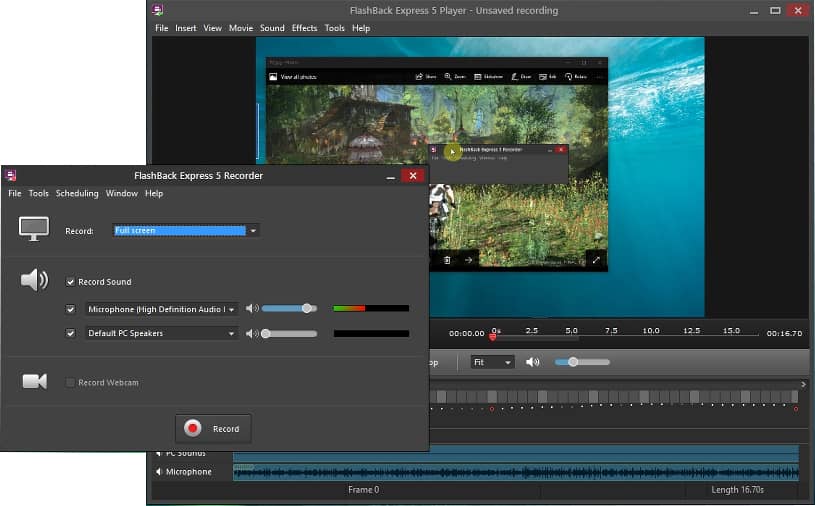Viewport: 815px width, 506px height.
Task: Toggle the Record Sound checkbox
Action: 70,282
